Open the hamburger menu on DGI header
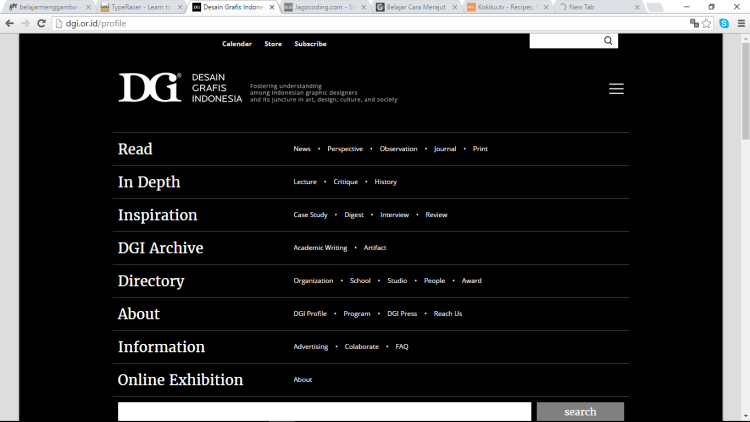750x422 pixels. tap(616, 89)
